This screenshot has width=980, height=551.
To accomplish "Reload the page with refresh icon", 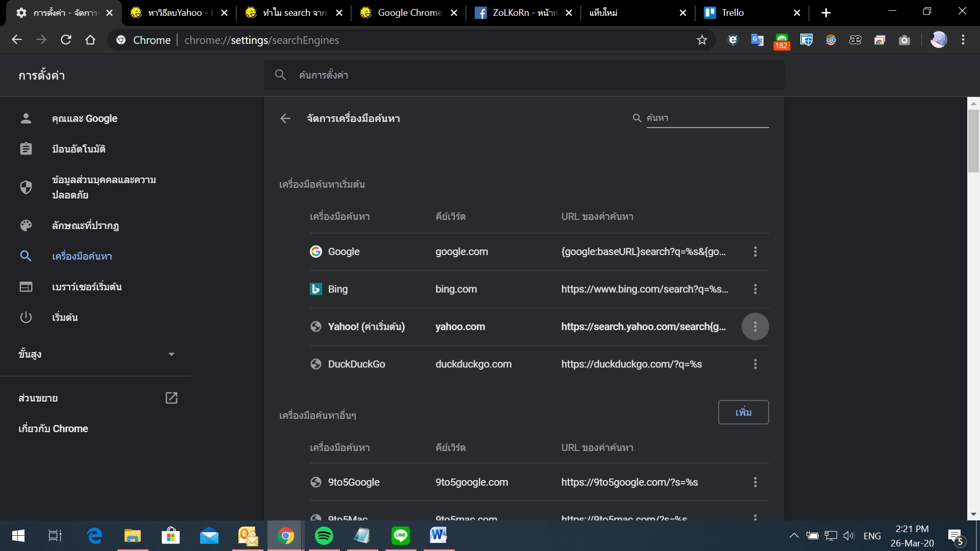I will point(66,40).
